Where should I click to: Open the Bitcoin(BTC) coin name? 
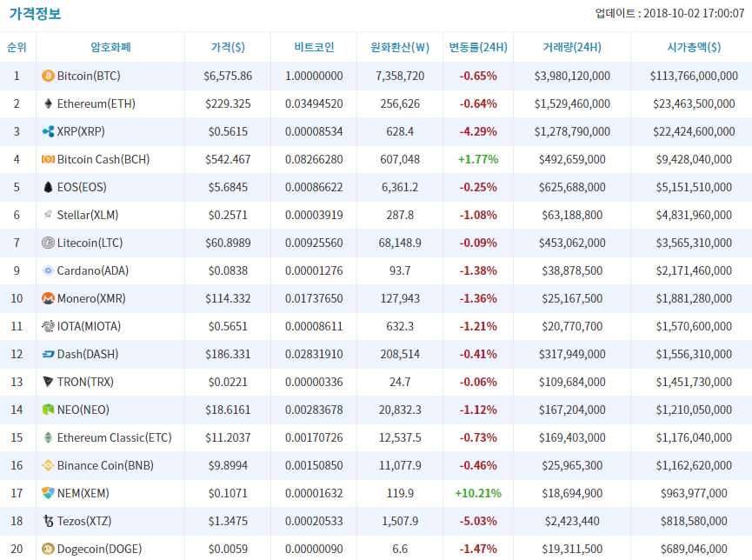(89, 76)
